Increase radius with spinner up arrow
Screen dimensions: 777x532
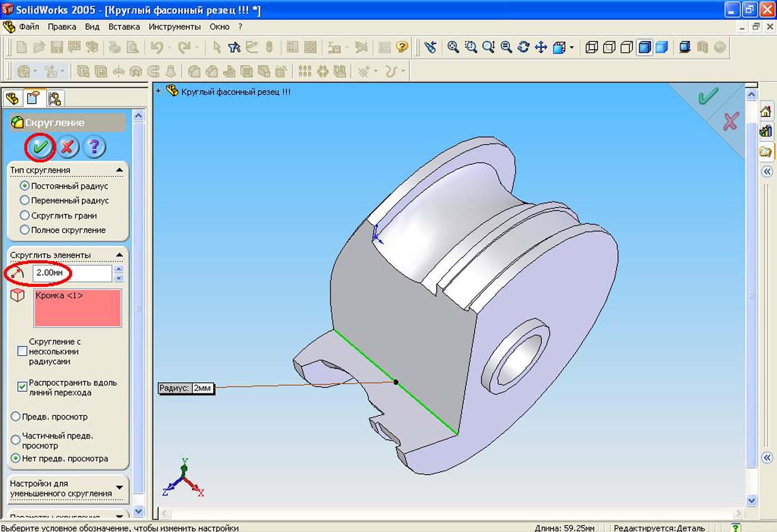tap(118, 269)
